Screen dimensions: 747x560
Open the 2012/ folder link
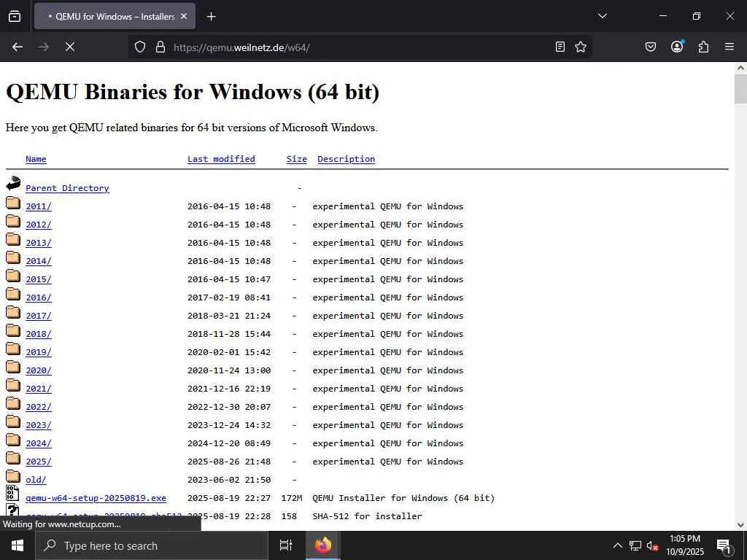click(x=39, y=225)
